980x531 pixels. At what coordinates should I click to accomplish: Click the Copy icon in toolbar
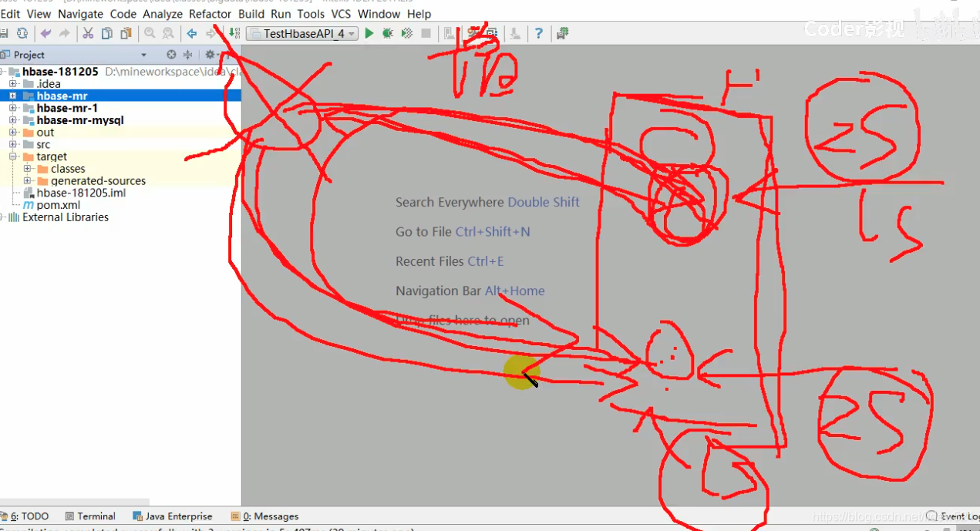coord(106,33)
